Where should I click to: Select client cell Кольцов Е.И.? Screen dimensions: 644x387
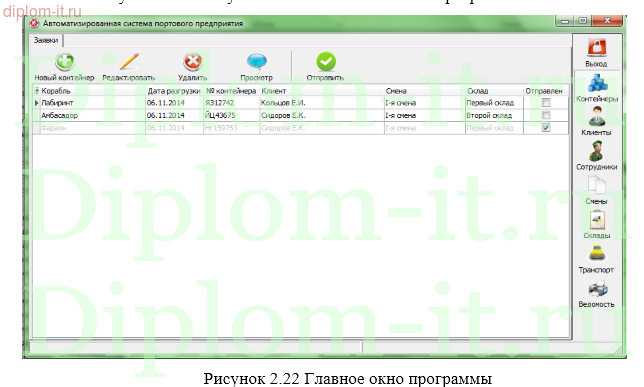coord(322,103)
